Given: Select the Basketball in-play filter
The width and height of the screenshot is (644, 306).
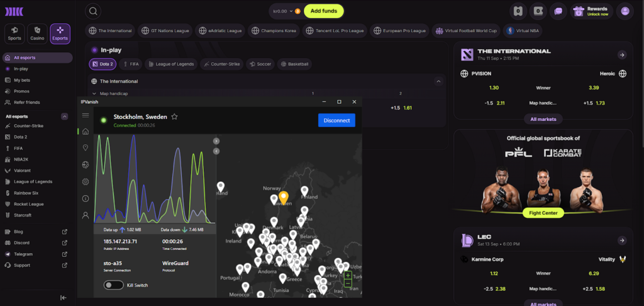Looking at the screenshot, I should click(x=294, y=64).
